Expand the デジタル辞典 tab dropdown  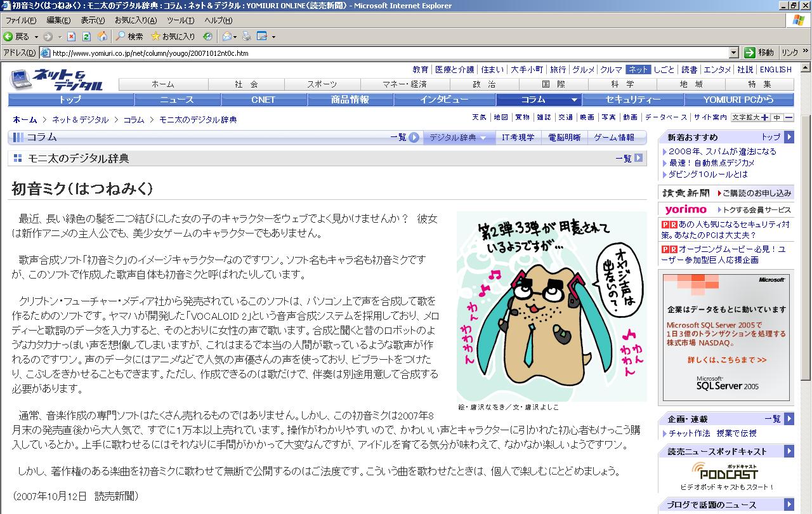483,138
